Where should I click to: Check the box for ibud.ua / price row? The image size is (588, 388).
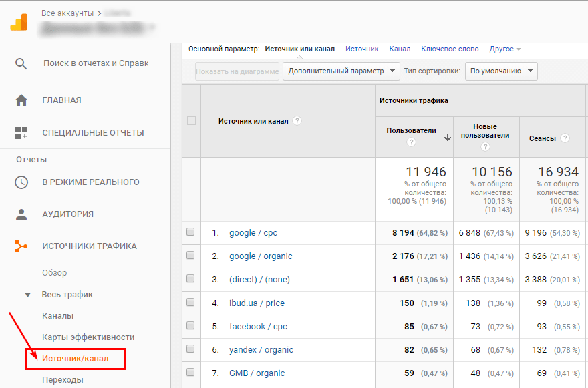[190, 302]
